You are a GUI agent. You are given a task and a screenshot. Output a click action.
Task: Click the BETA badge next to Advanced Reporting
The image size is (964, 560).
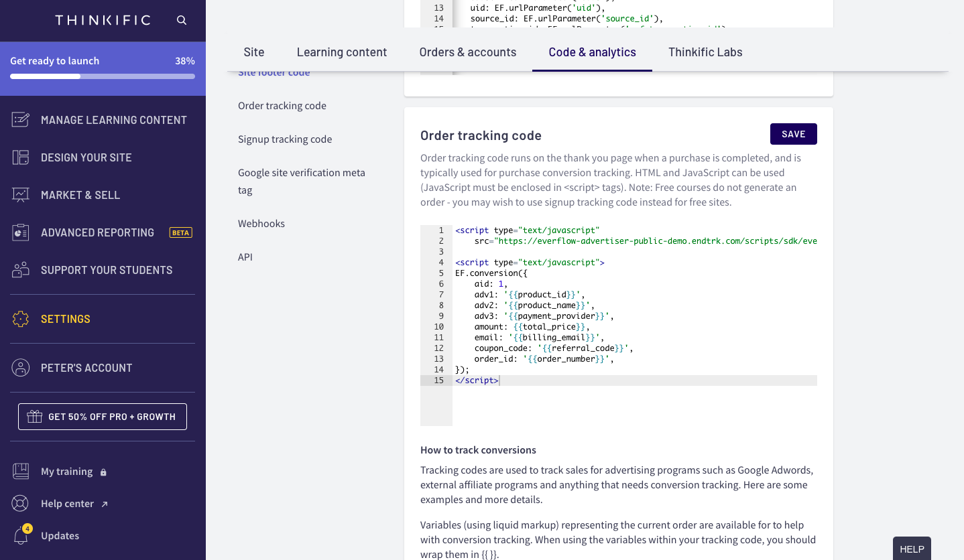[x=181, y=232]
